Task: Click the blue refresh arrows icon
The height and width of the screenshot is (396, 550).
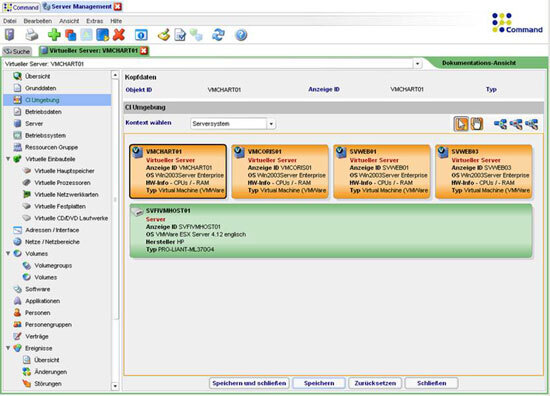Action: (x=218, y=35)
